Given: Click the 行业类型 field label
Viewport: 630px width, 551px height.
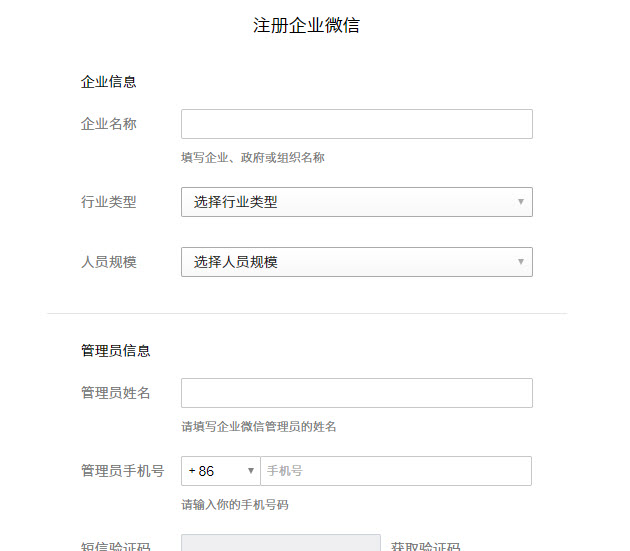Looking at the screenshot, I should coord(108,202).
